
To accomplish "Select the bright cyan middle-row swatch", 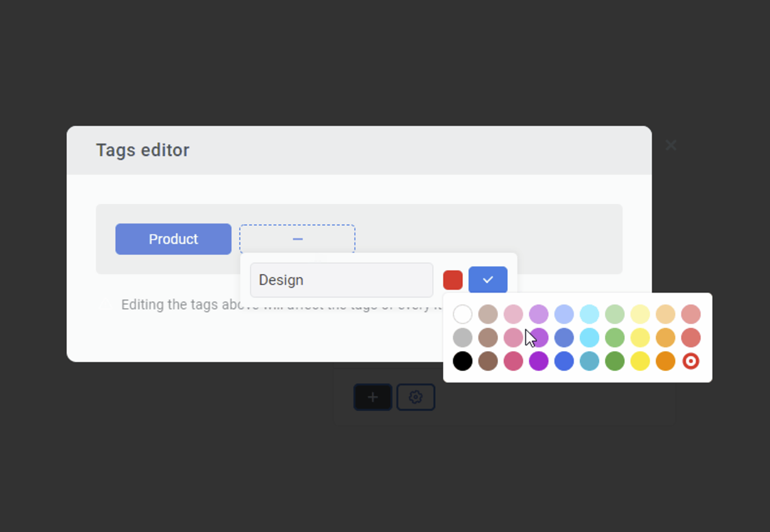I will (x=590, y=338).
